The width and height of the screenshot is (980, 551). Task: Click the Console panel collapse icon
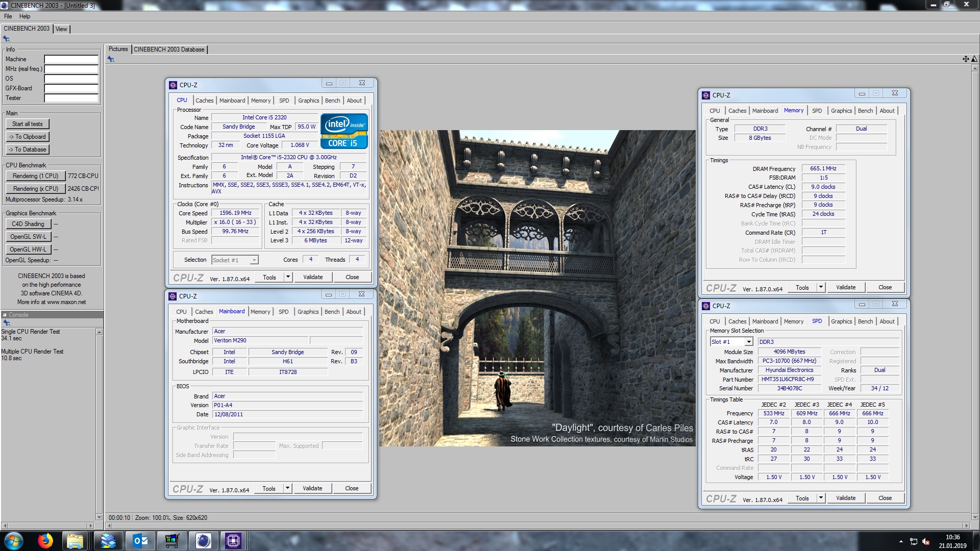[x=5, y=315]
